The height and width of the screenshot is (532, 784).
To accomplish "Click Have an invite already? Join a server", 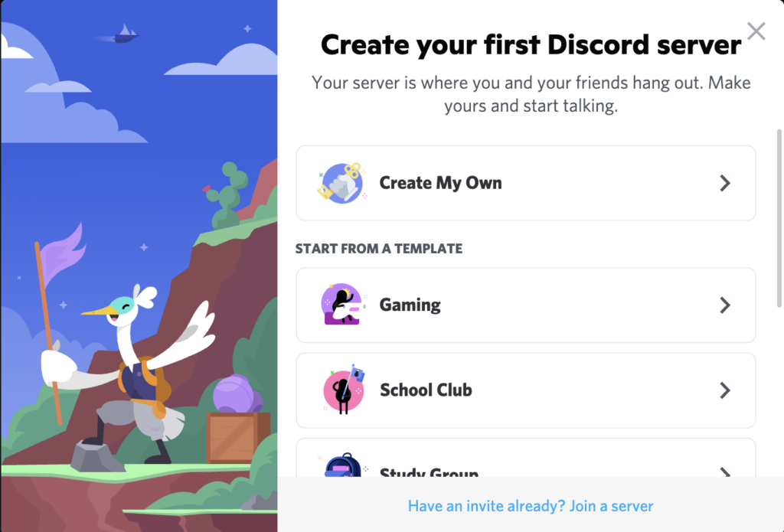I will point(531,506).
